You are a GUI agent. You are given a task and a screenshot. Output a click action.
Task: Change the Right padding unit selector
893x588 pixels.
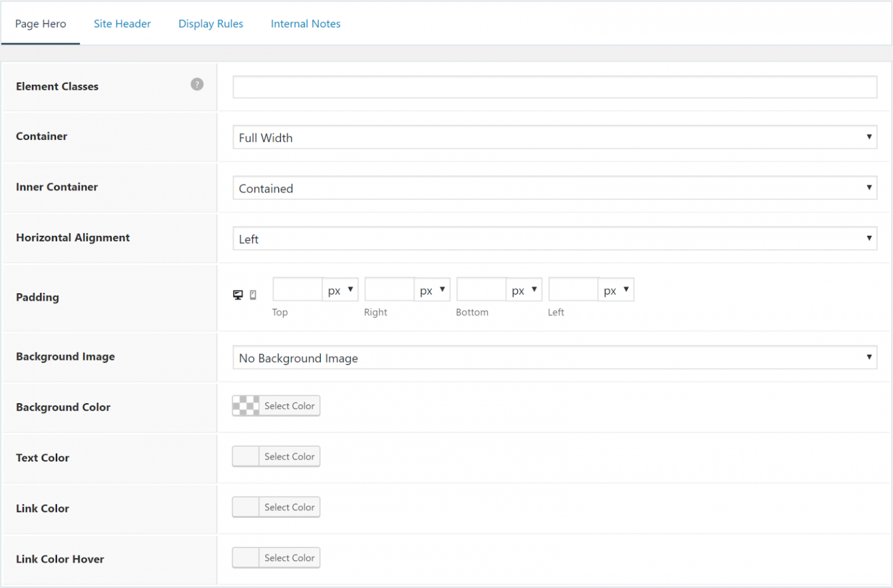pos(433,290)
